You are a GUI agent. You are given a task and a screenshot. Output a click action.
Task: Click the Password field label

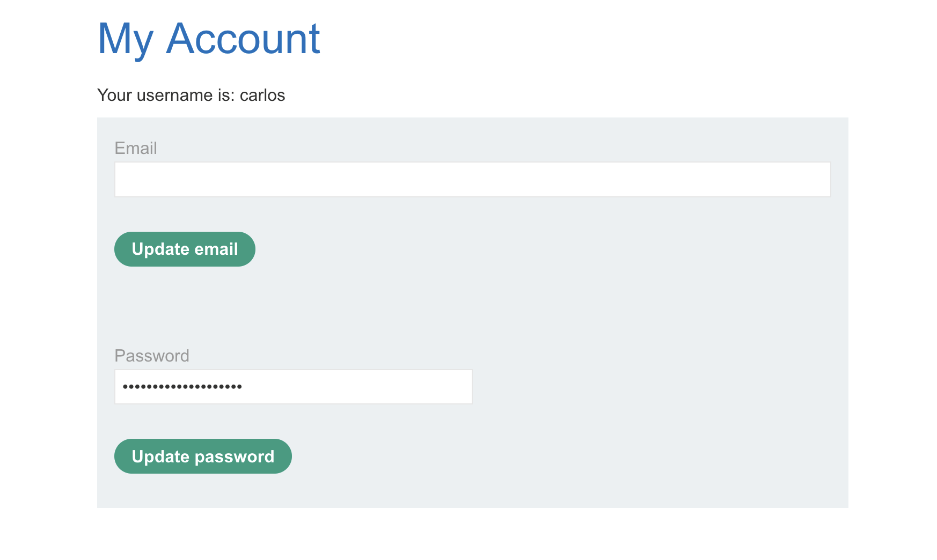(152, 356)
